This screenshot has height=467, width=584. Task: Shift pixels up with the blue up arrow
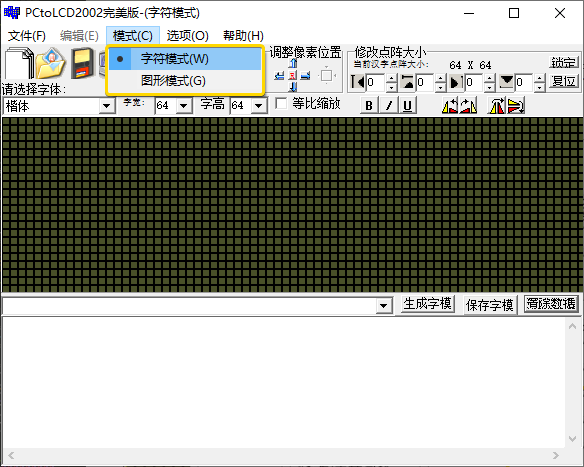pos(293,63)
